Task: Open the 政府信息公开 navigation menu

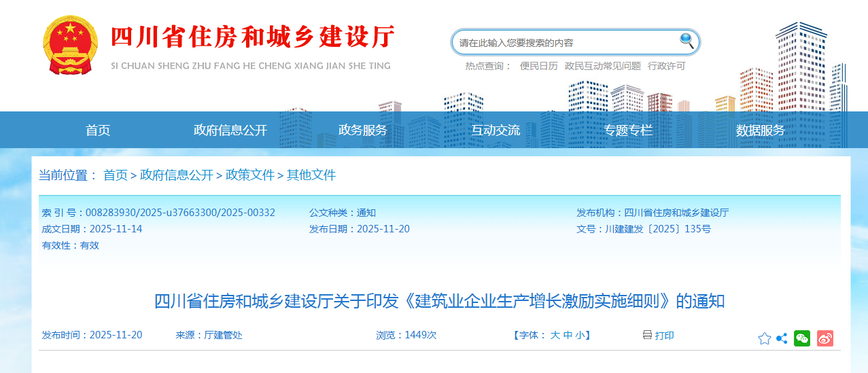Action: pyautogui.click(x=230, y=130)
